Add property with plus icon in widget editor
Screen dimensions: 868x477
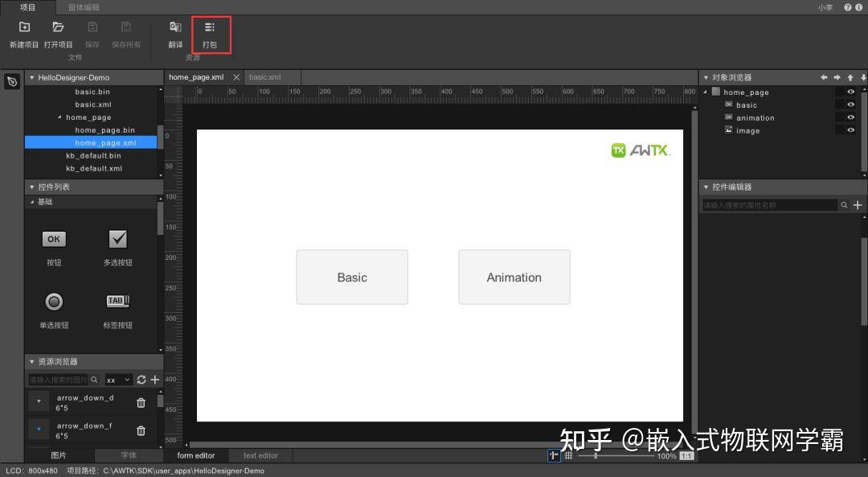[x=858, y=205]
